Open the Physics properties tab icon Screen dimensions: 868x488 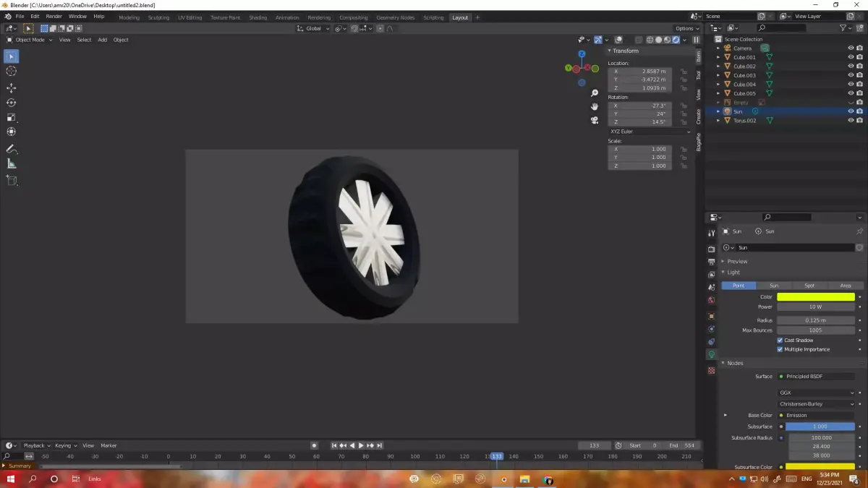(711, 329)
